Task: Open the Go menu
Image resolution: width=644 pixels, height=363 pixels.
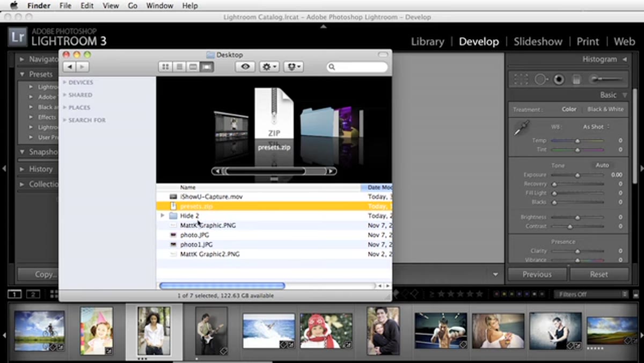Action: [133, 5]
